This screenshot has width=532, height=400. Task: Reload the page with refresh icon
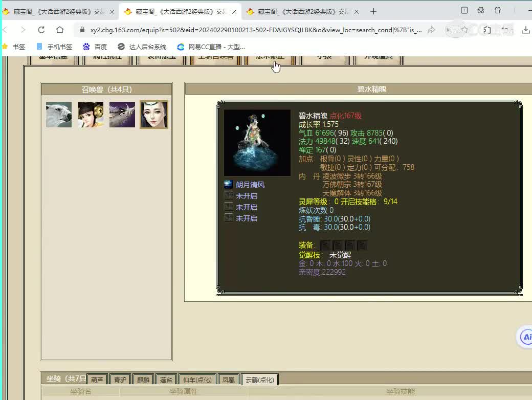tap(41, 30)
